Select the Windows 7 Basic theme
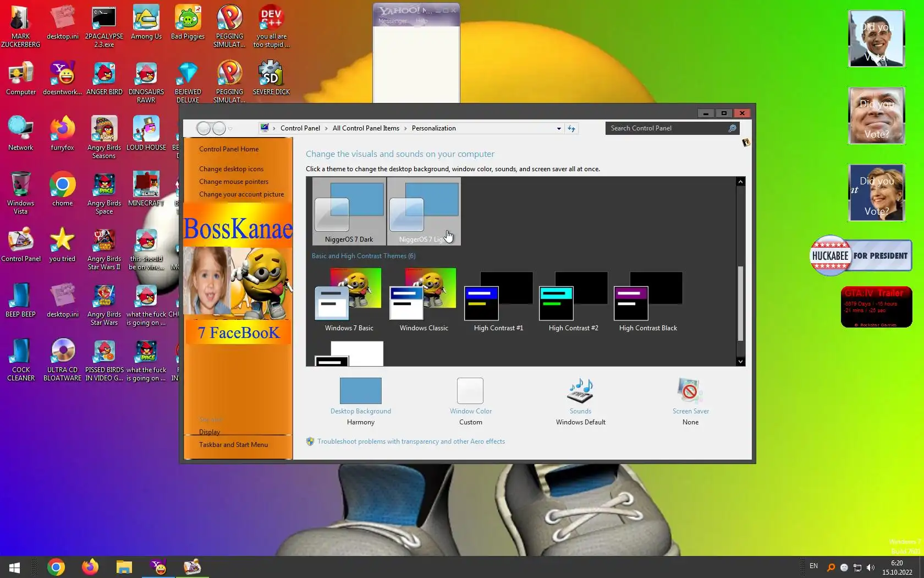The height and width of the screenshot is (578, 924). [349, 301]
